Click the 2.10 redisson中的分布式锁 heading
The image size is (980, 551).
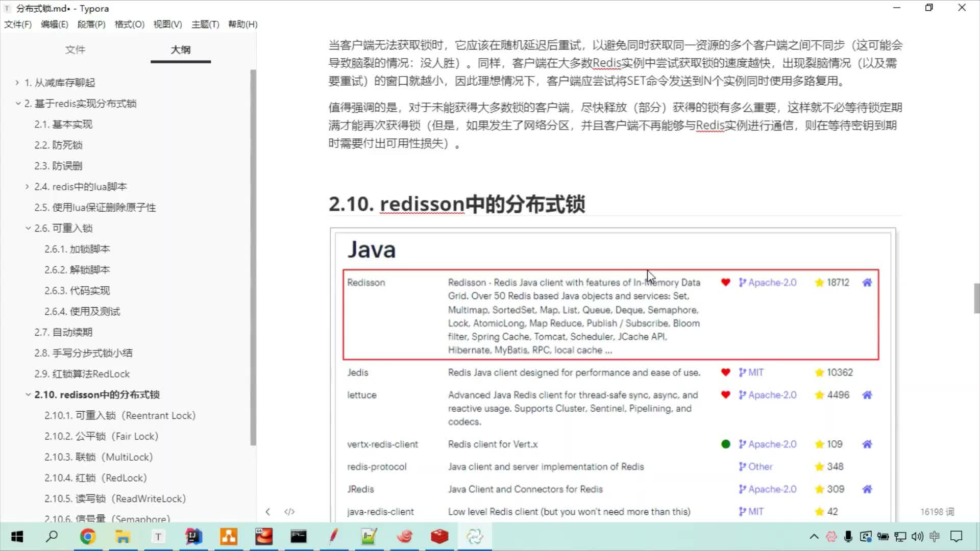457,204
